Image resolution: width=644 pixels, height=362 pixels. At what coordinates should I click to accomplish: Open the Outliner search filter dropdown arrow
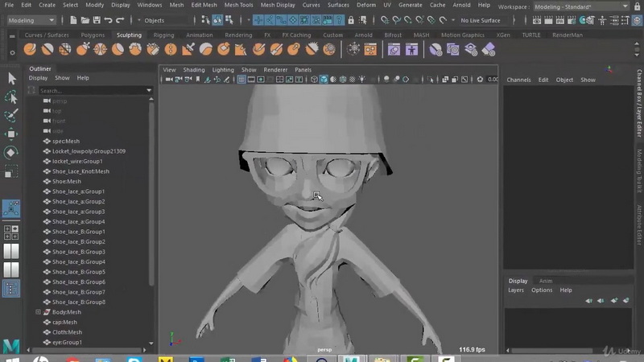point(149,91)
